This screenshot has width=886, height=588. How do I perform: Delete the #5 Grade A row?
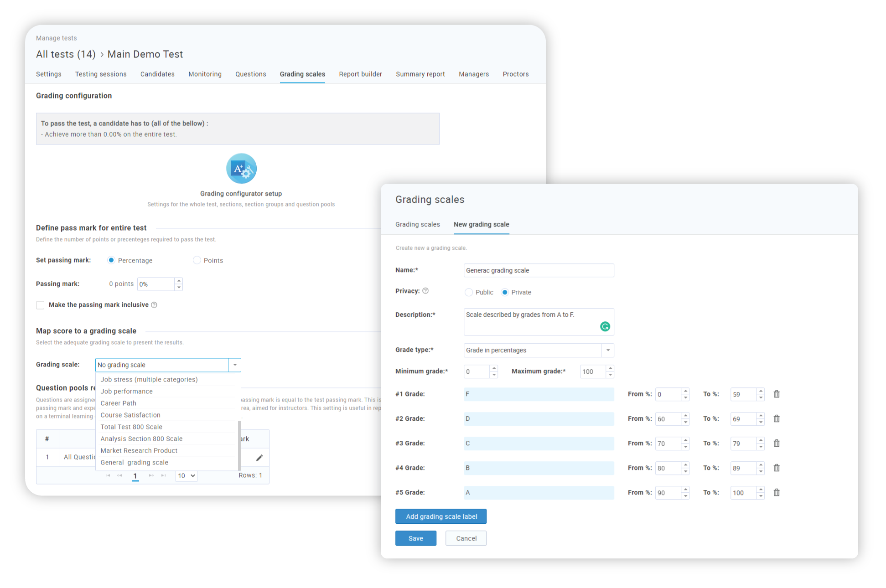777,492
